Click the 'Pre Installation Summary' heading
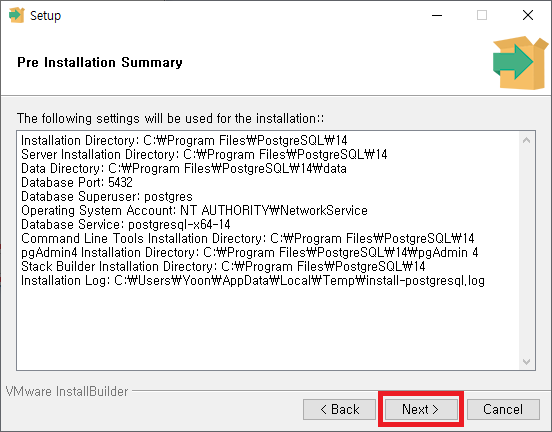Image resolution: width=552 pixels, height=432 pixels. tap(100, 63)
